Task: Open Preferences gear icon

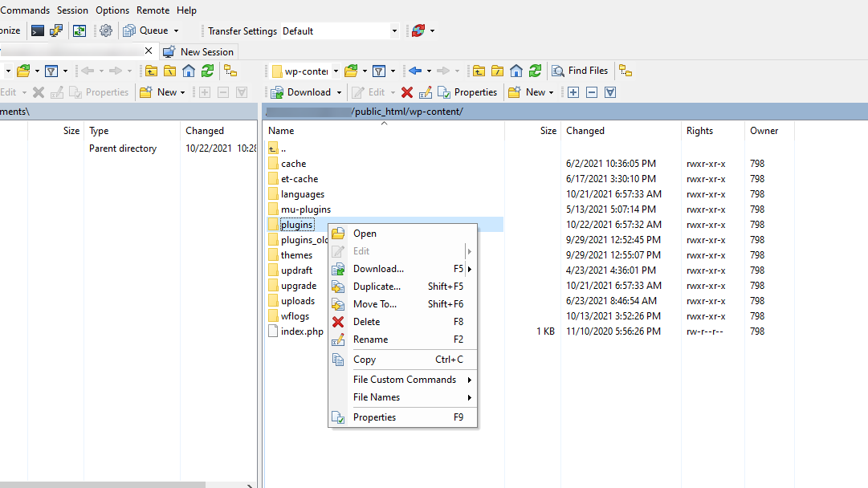Action: tap(106, 31)
